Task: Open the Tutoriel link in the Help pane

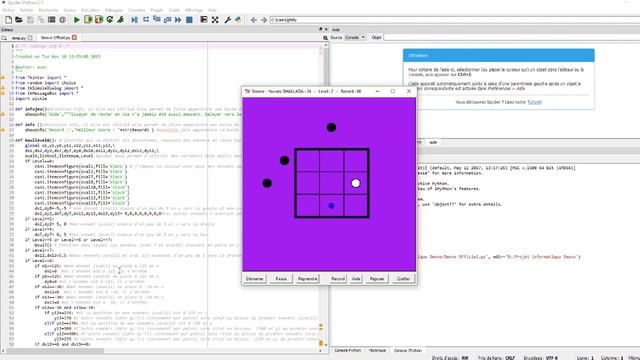Action: [x=534, y=102]
